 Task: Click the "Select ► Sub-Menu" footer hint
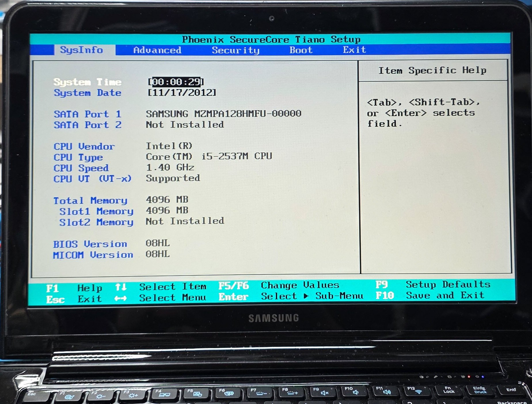312,296
